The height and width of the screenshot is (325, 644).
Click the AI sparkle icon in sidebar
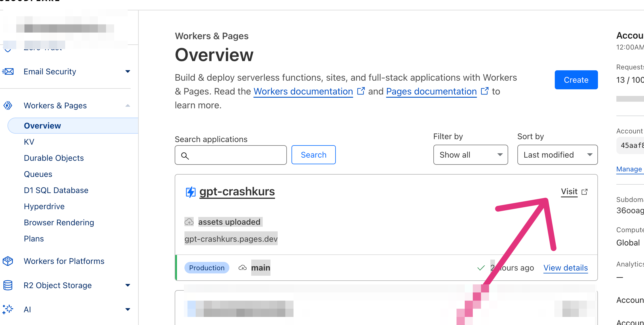(8, 309)
